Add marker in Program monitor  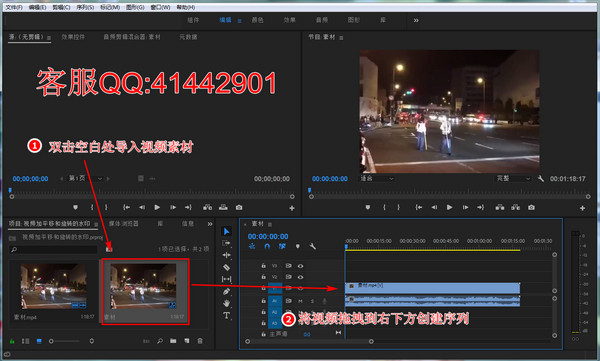pos(367,207)
